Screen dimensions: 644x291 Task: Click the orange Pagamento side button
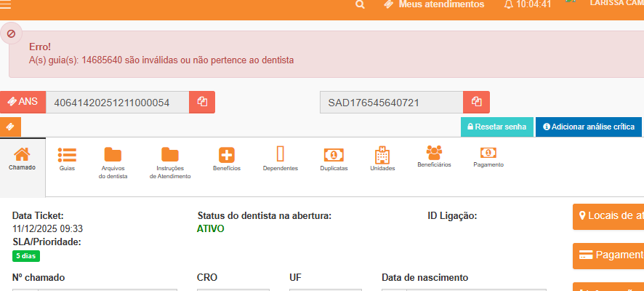tap(608, 255)
